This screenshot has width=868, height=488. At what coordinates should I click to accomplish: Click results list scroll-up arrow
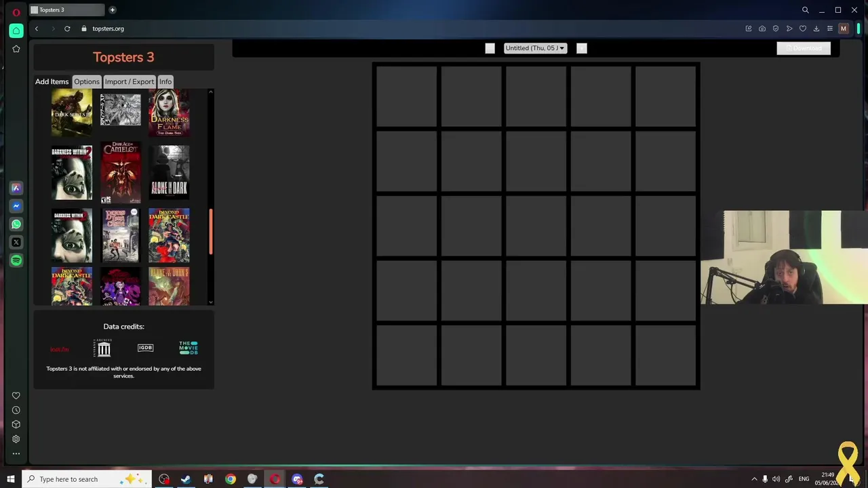click(211, 92)
